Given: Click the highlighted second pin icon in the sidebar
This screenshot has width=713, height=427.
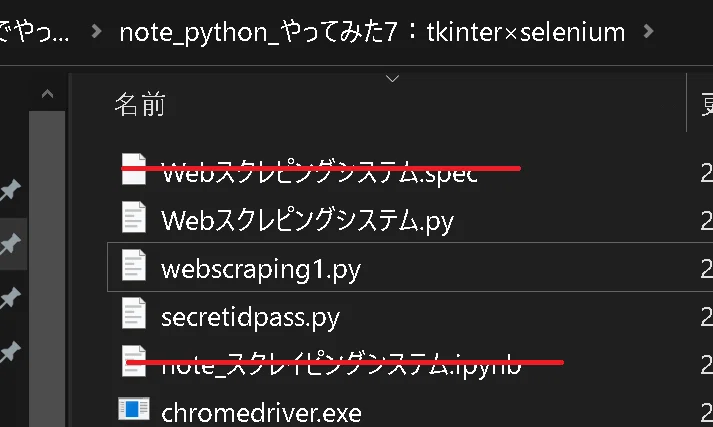Looking at the screenshot, I should [10, 244].
